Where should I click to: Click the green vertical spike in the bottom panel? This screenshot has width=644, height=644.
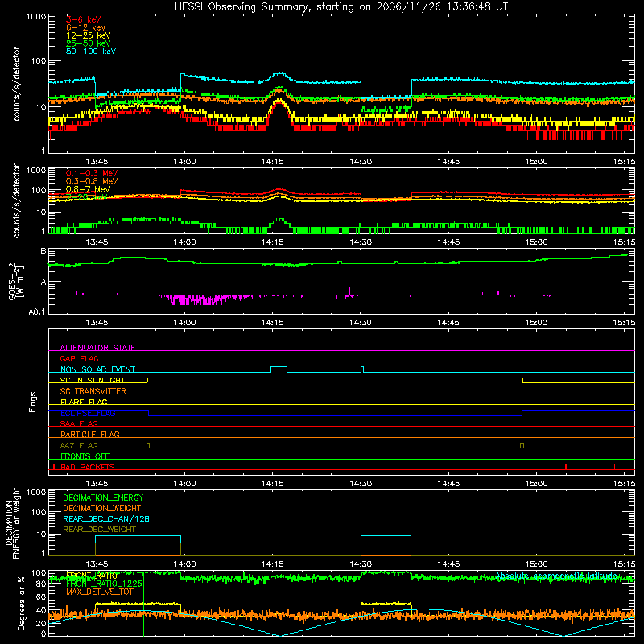pyautogui.click(x=143, y=604)
